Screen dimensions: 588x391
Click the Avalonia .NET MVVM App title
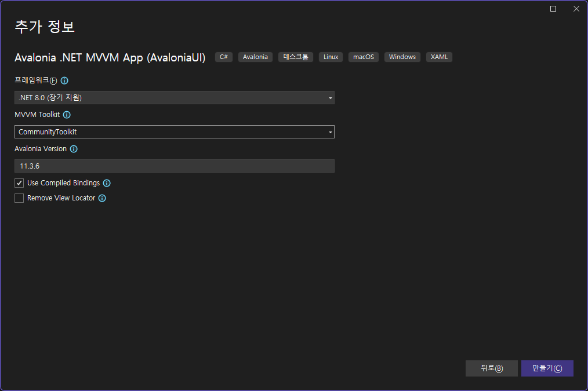[110, 58]
